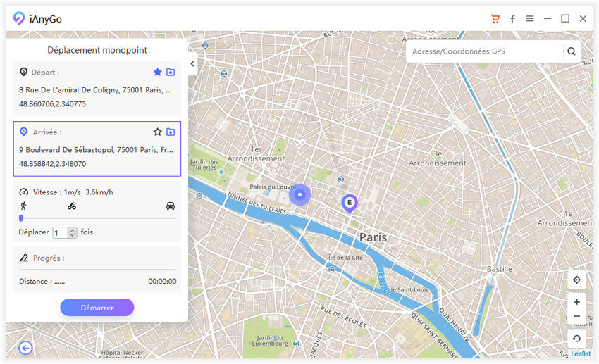Click the Île Saint-Louis map label

click(409, 289)
